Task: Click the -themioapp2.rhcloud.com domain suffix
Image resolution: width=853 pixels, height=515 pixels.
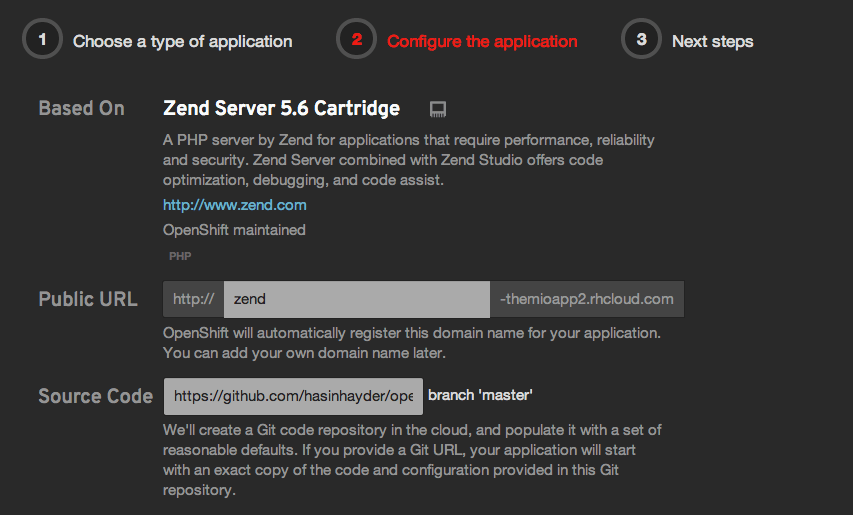Action: [x=587, y=299]
